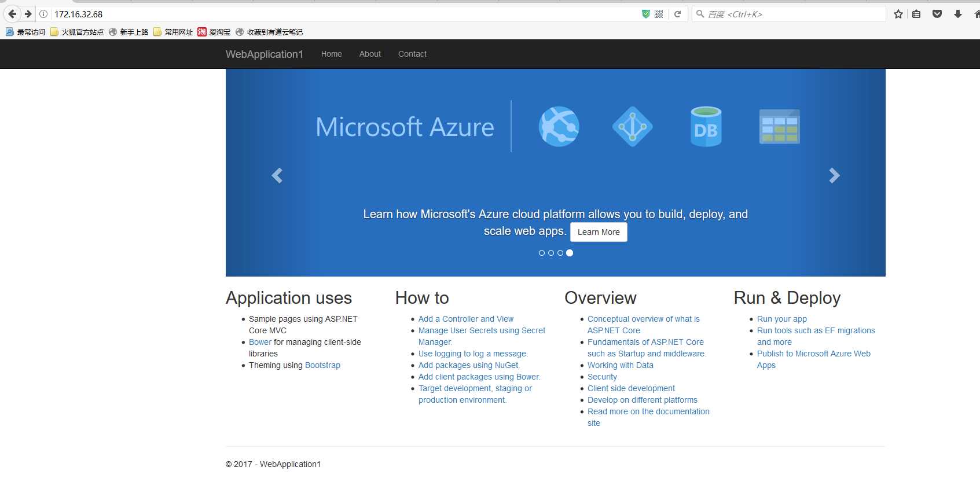Click the search magnifier icon
Screen dimensions: 980x482
(x=700, y=14)
